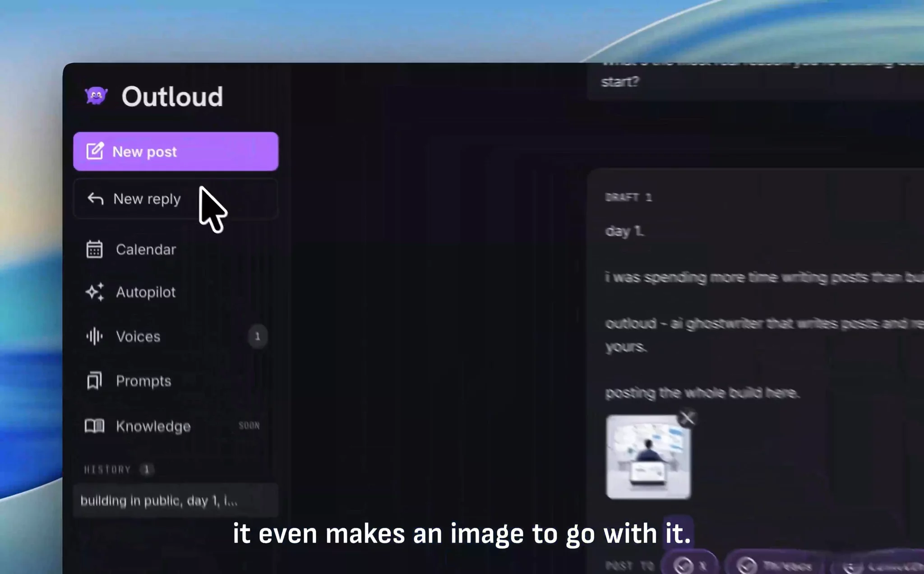
Task: Click the HISTORY section heading
Action: pos(107,470)
